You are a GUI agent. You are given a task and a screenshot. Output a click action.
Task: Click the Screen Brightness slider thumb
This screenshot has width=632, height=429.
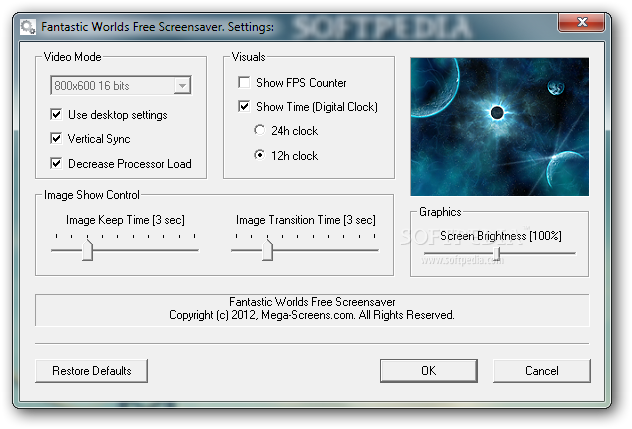pos(497,254)
